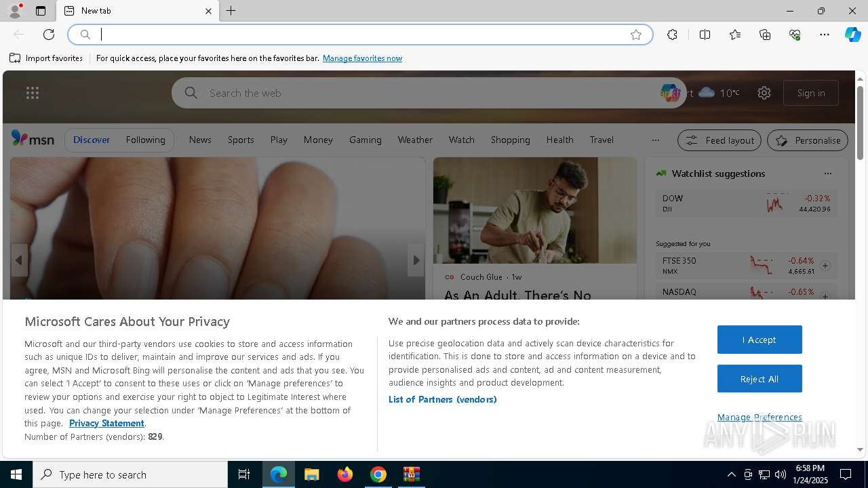Toggle Split screen view icon
868x488 pixels.
pyautogui.click(x=705, y=35)
